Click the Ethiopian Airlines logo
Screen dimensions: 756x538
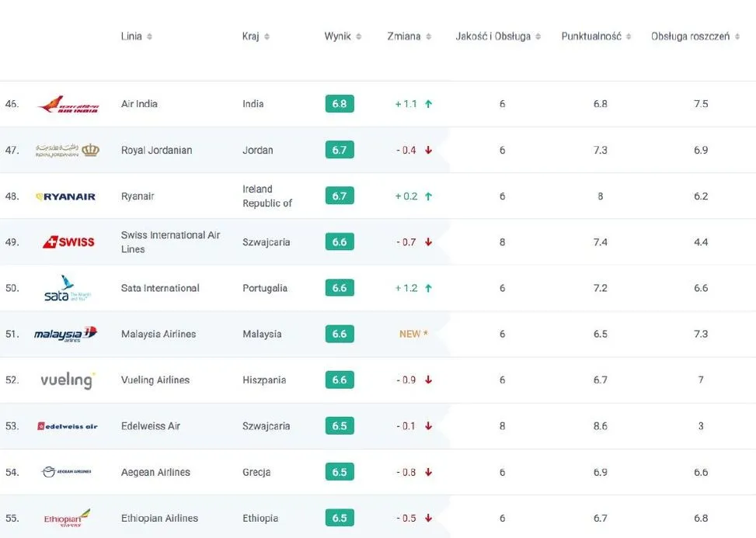(67, 519)
